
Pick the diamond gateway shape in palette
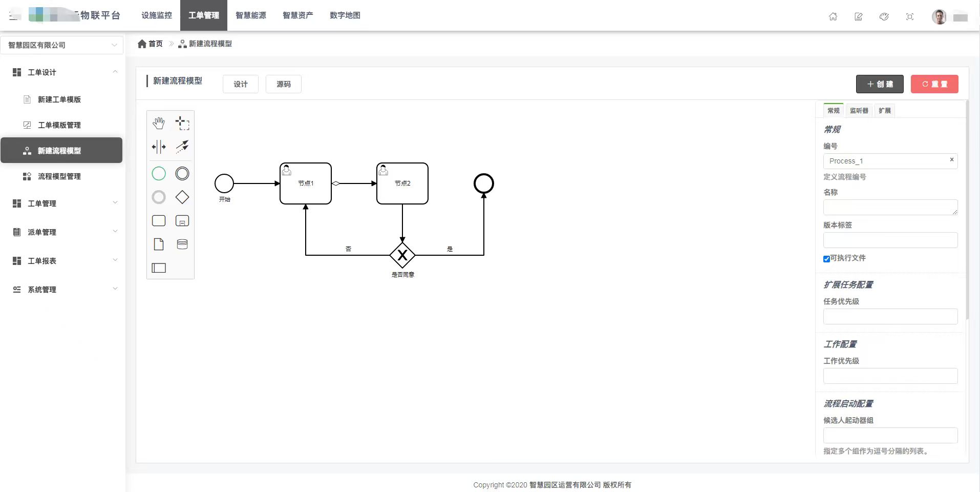[x=182, y=197]
